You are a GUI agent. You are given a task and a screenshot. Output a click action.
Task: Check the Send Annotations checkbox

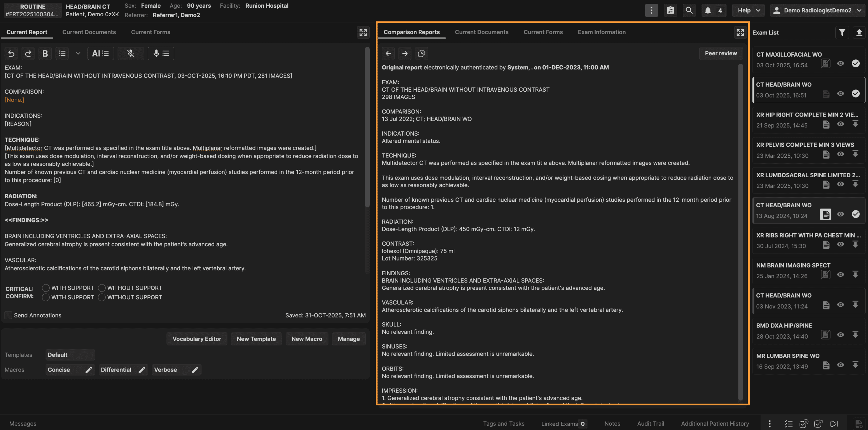tap(8, 315)
